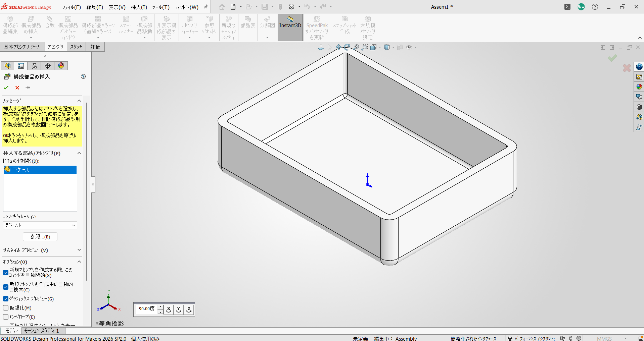Toggle 新規アセンブリを作成する際 自動開始(S) checkbox
Viewport: 644px width, 341px height.
(6, 273)
